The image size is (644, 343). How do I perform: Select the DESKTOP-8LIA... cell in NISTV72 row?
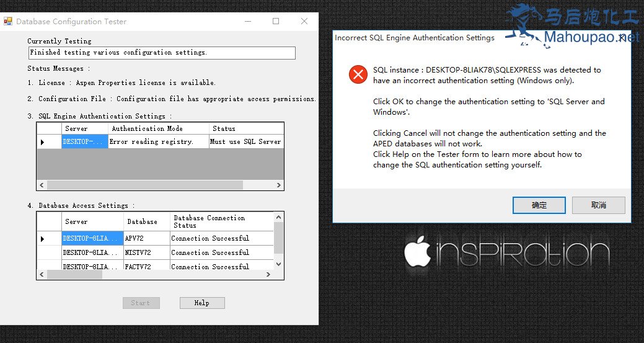point(92,252)
